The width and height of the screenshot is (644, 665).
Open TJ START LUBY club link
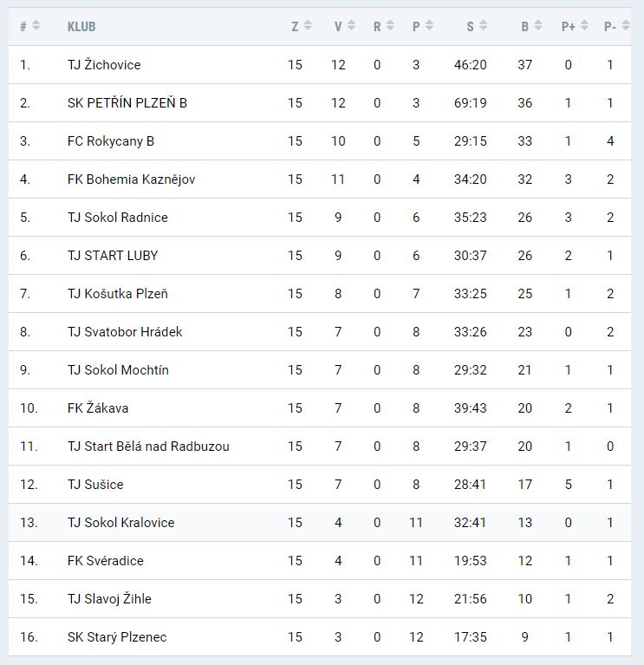pos(113,256)
